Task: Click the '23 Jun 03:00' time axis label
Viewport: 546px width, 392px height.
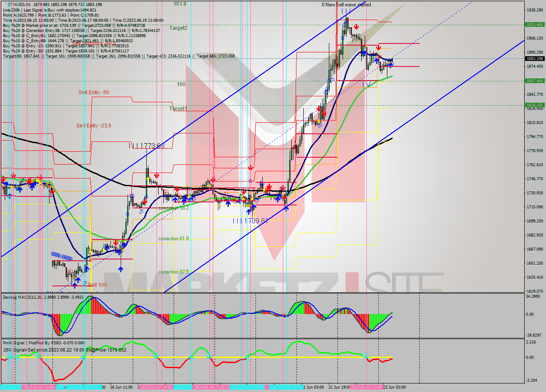Action: [x=394, y=387]
